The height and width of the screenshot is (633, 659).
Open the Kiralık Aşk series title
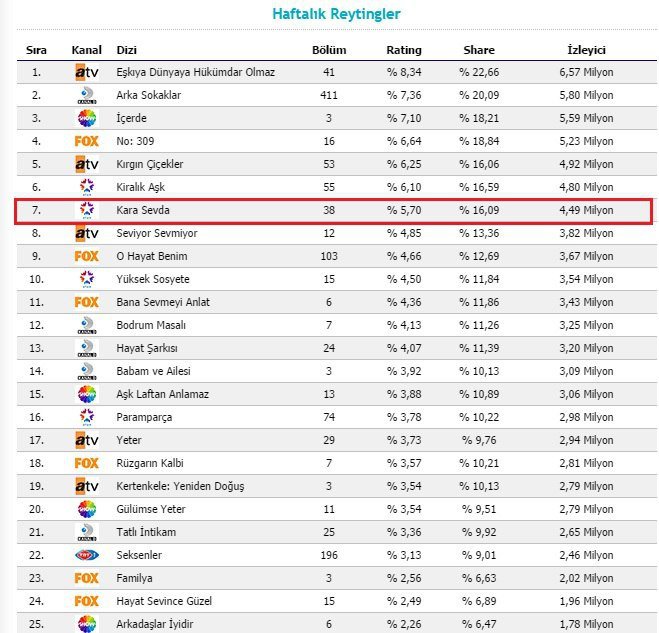tap(140, 187)
